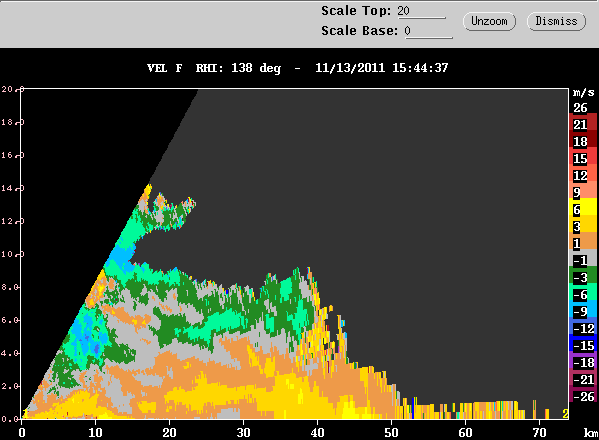Click the 6.0 height axis label
The image size is (599, 440).
10,320
